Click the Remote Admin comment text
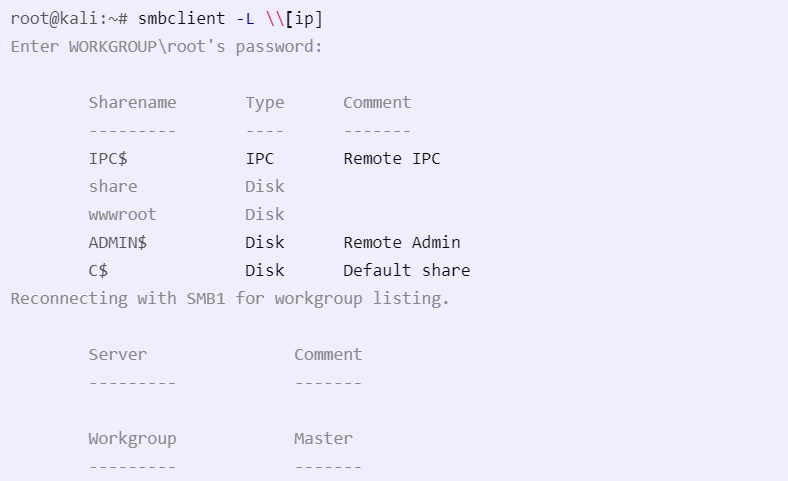The image size is (788, 481). tap(402, 243)
